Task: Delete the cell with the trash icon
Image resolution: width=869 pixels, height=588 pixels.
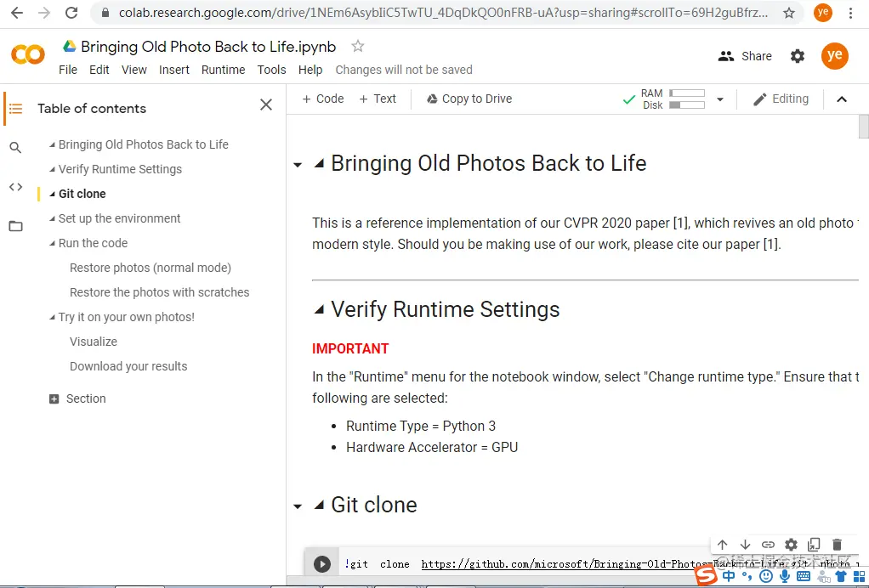Action: point(837,545)
